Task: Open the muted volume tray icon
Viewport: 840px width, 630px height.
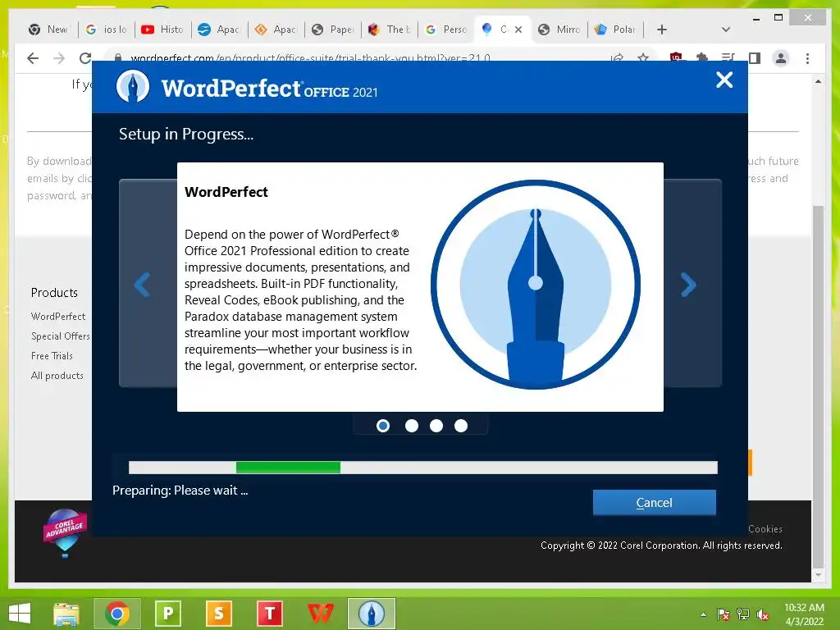Action: tap(763, 614)
